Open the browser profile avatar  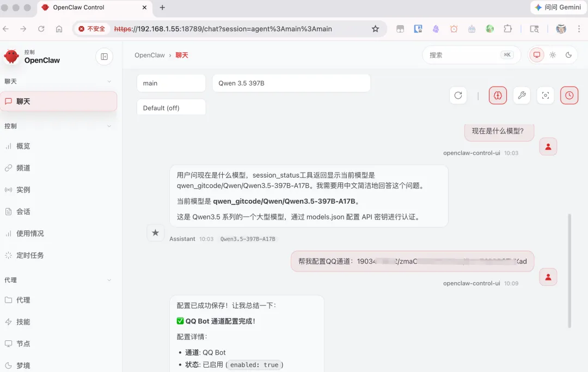pos(561,29)
